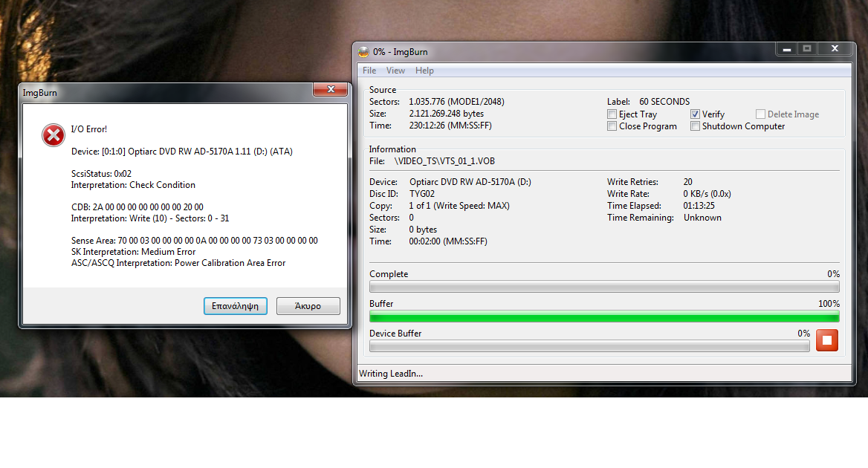868x468 pixels.
Task: Enable the Close Program checkbox
Action: coord(612,126)
